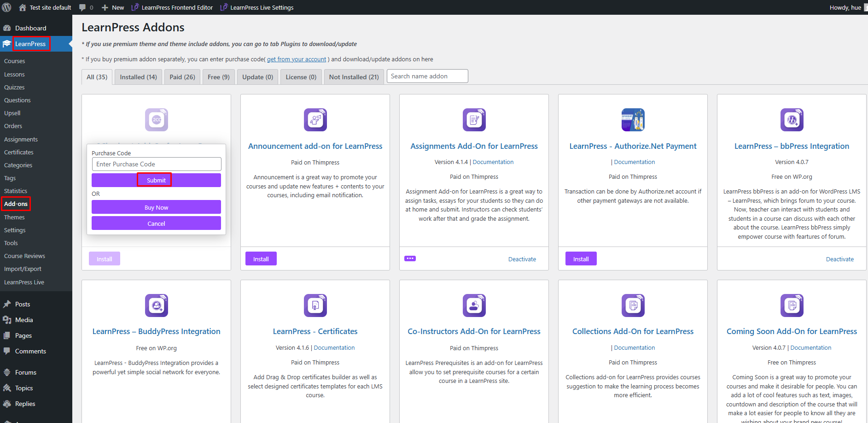
Task: Click the Buy Now button
Action: coord(156,207)
